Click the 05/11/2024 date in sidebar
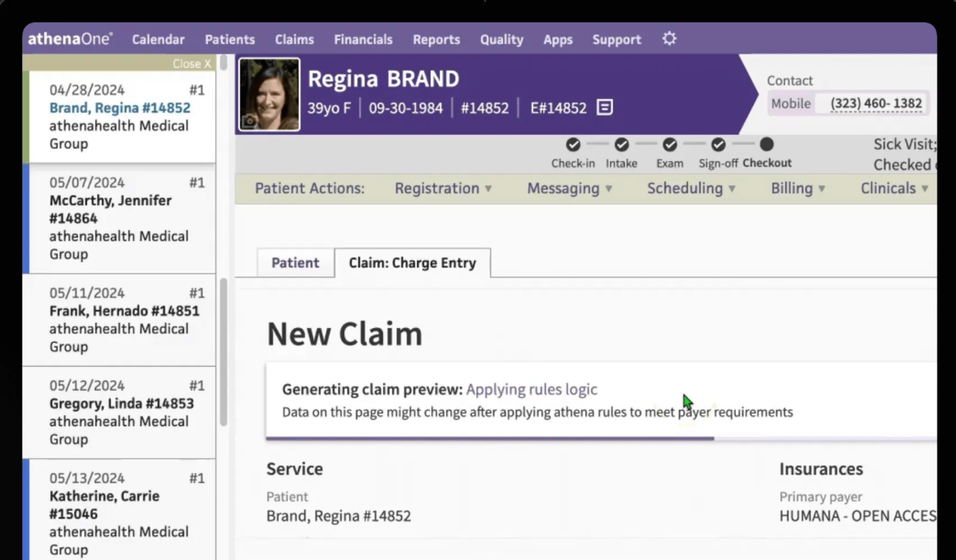Image resolution: width=956 pixels, height=560 pixels. (87, 293)
